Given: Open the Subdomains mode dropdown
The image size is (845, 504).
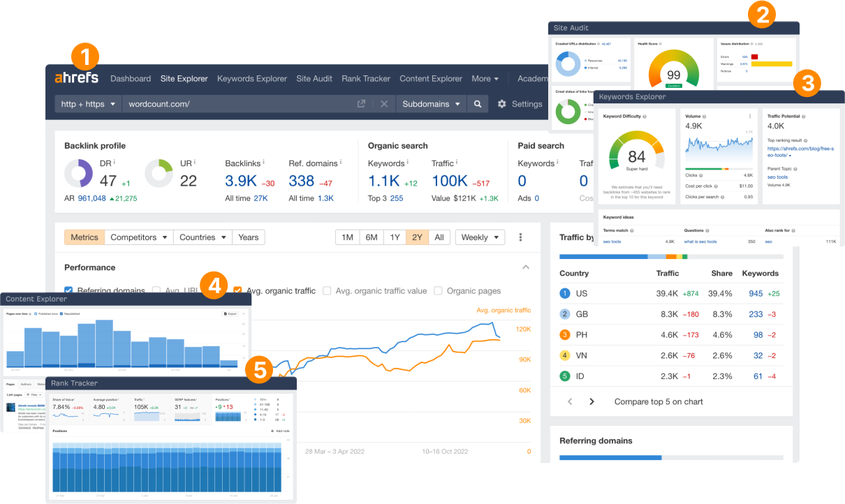Looking at the screenshot, I should 431,104.
